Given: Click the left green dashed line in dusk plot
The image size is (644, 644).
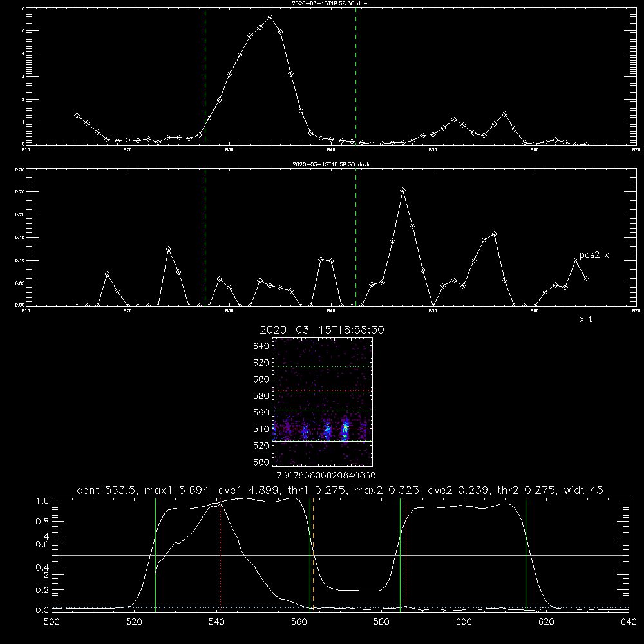Looking at the screenshot, I should point(205,238).
